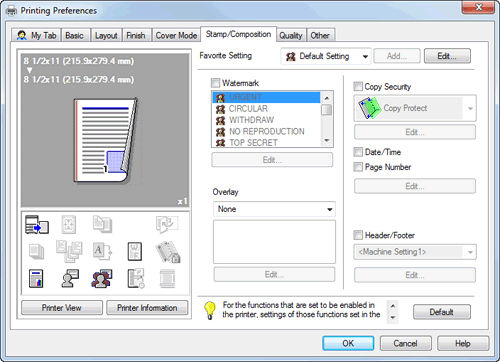
Task: Click the grayed zoom-to-fit page icon
Action: click(69, 224)
